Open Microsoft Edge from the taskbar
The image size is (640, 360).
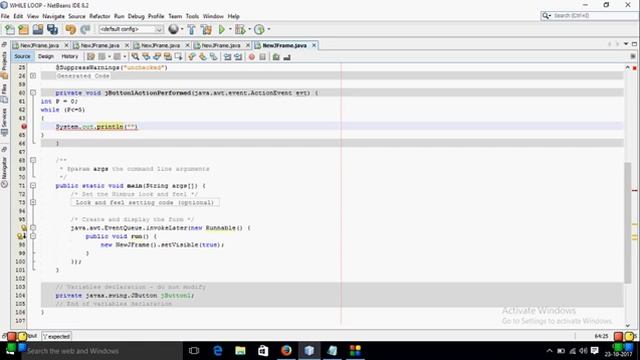click(218, 350)
